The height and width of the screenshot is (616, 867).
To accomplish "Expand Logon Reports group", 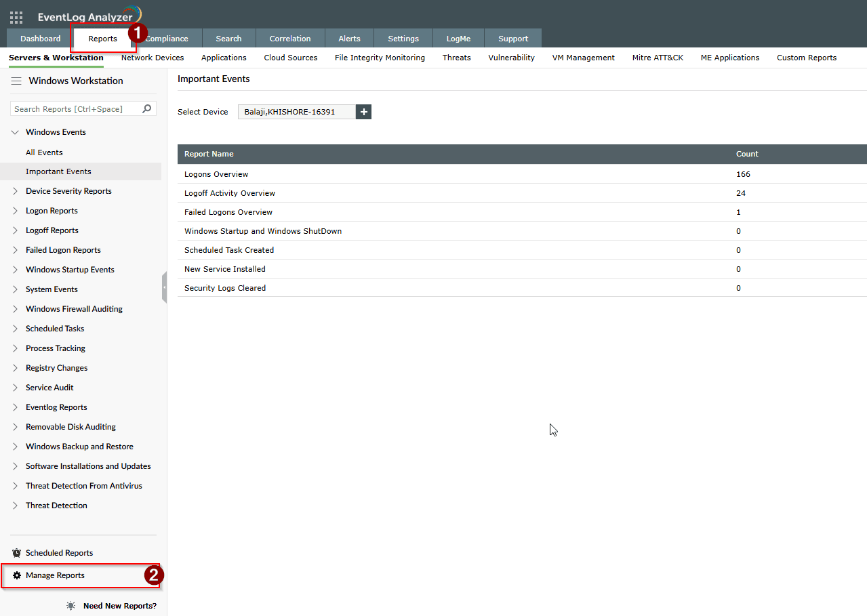I will click(x=15, y=211).
